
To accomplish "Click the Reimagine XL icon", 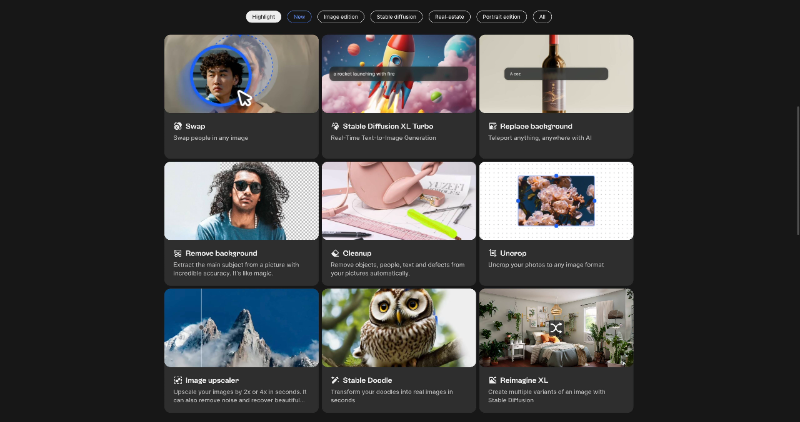I will [x=492, y=380].
